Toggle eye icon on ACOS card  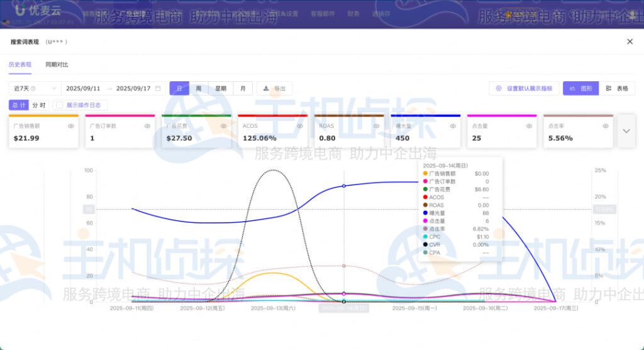tap(300, 126)
